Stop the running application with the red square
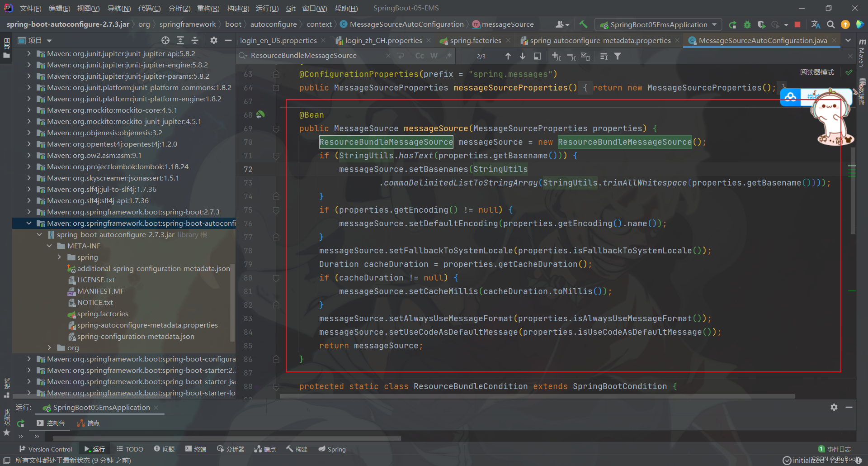The height and width of the screenshot is (466, 868). pos(797,24)
